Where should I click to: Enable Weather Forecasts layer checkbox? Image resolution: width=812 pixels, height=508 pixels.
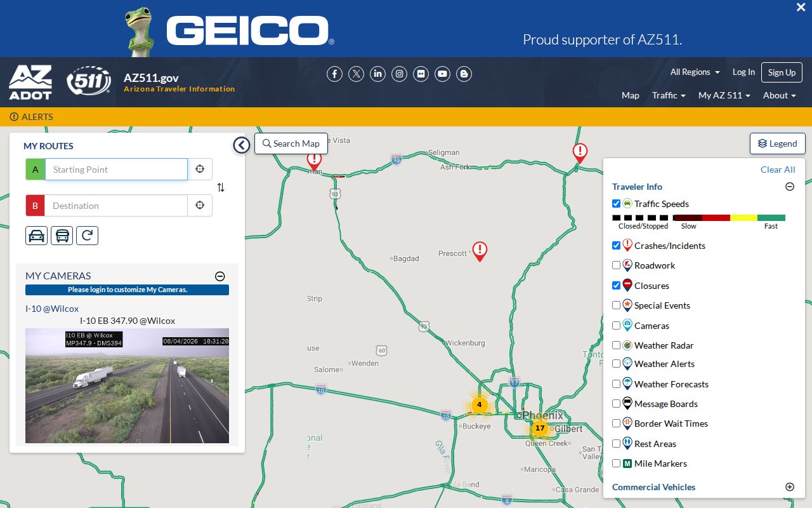pos(616,384)
